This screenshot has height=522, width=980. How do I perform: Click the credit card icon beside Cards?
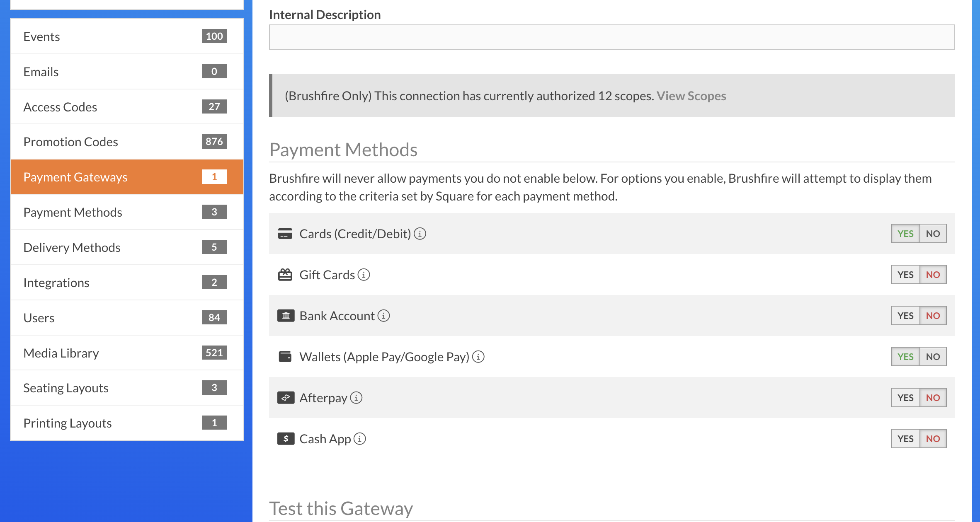(286, 233)
